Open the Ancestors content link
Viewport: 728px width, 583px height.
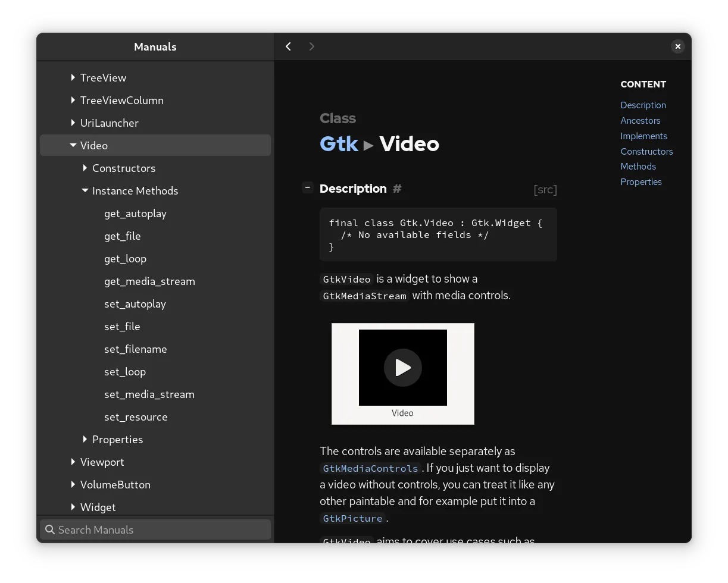(x=640, y=121)
